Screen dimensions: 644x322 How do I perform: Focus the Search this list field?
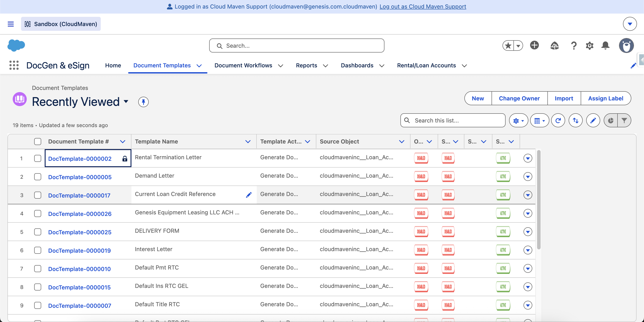(x=453, y=121)
